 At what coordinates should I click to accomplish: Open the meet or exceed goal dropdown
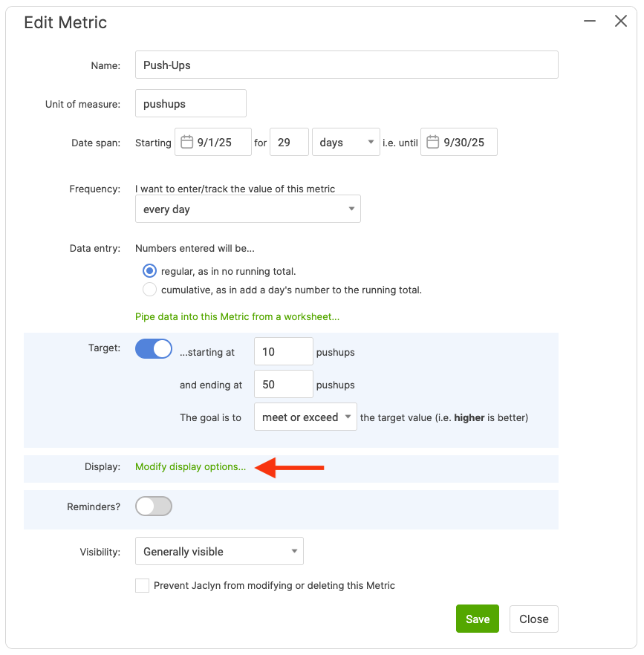tap(305, 417)
